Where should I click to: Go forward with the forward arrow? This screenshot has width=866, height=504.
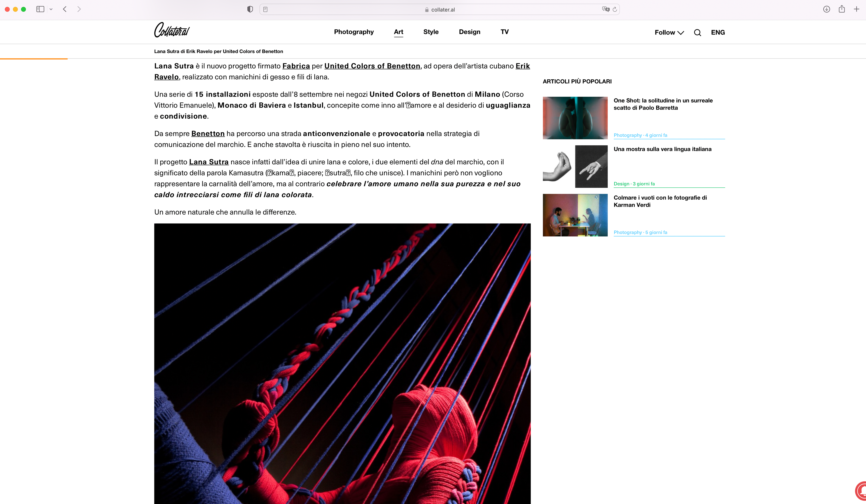pyautogui.click(x=79, y=9)
